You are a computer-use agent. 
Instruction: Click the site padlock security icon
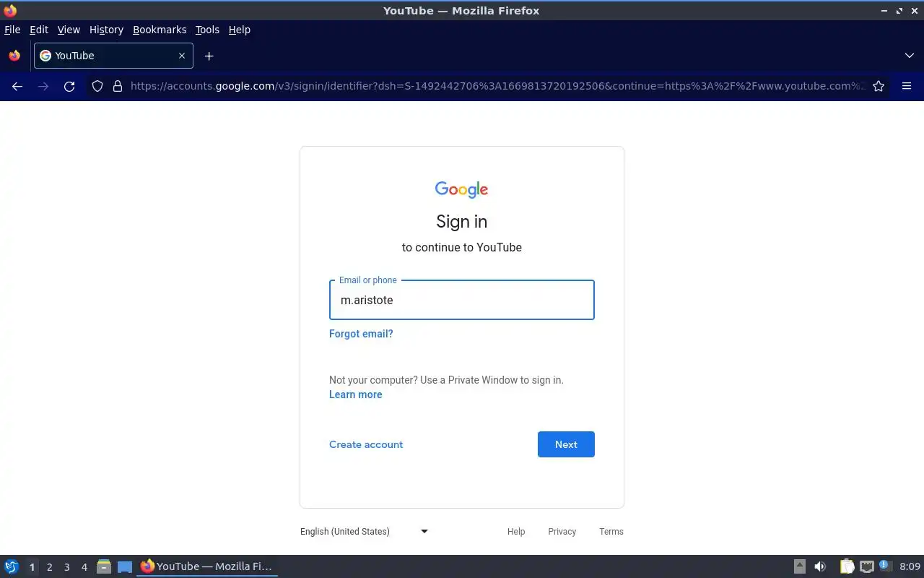[x=118, y=86]
